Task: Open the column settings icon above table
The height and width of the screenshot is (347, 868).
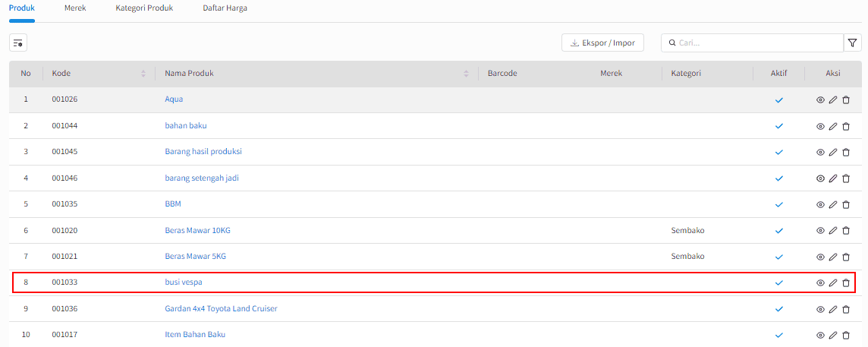Action: tap(18, 43)
